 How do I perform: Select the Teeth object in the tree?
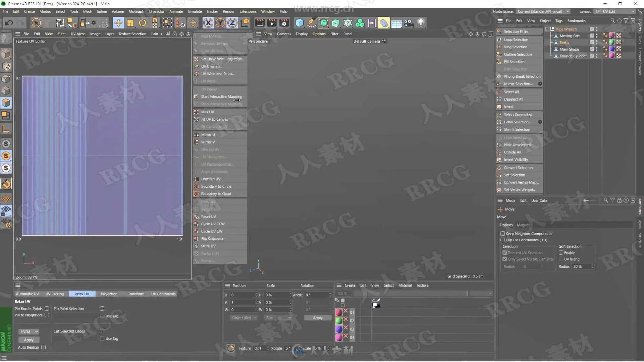[x=564, y=43]
